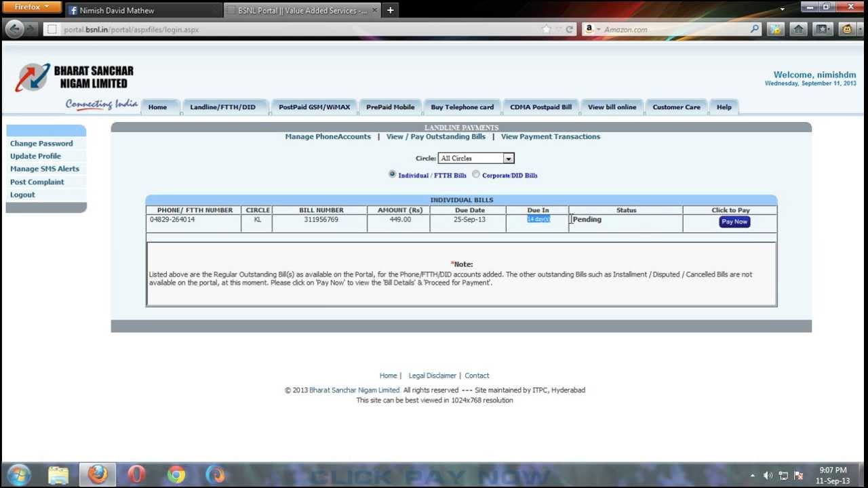The height and width of the screenshot is (488, 868).
Task: Click the bookmark star in address bar
Action: 547,29
